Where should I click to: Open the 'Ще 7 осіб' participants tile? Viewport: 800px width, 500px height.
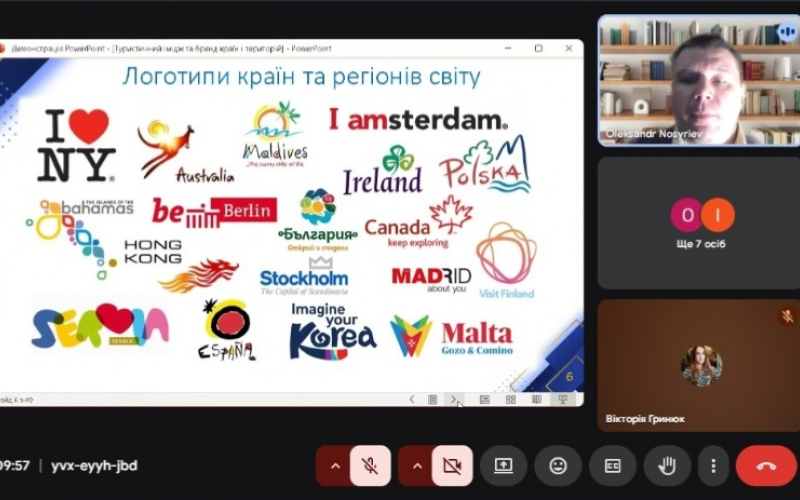698,223
